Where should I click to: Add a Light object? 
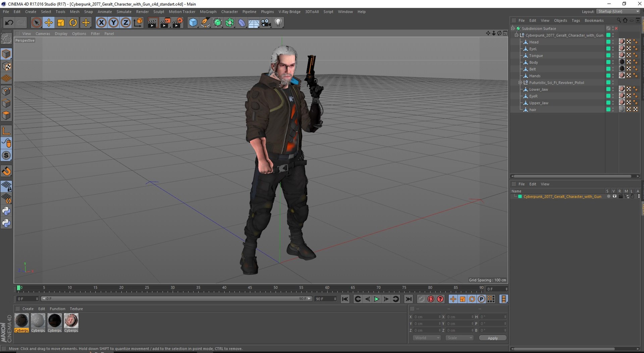click(x=278, y=23)
